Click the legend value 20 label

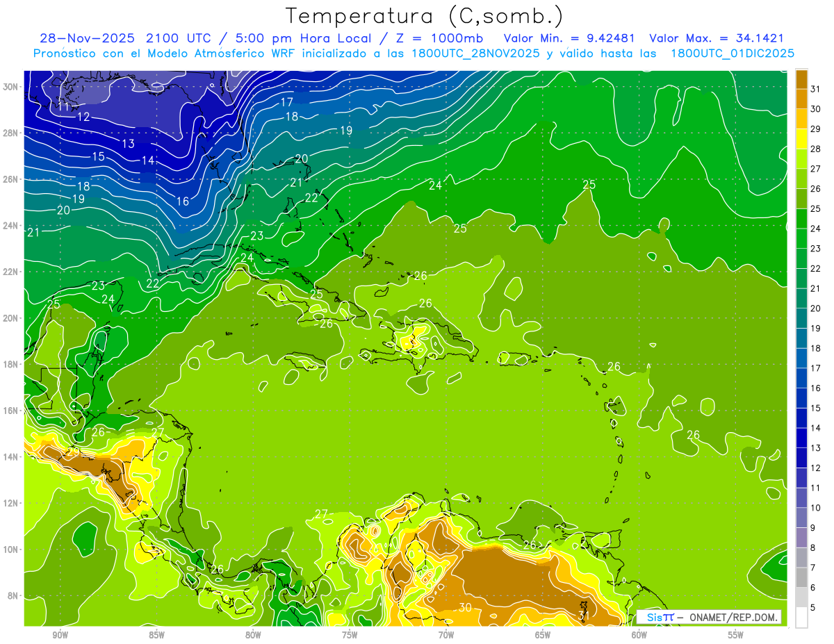coord(815,308)
